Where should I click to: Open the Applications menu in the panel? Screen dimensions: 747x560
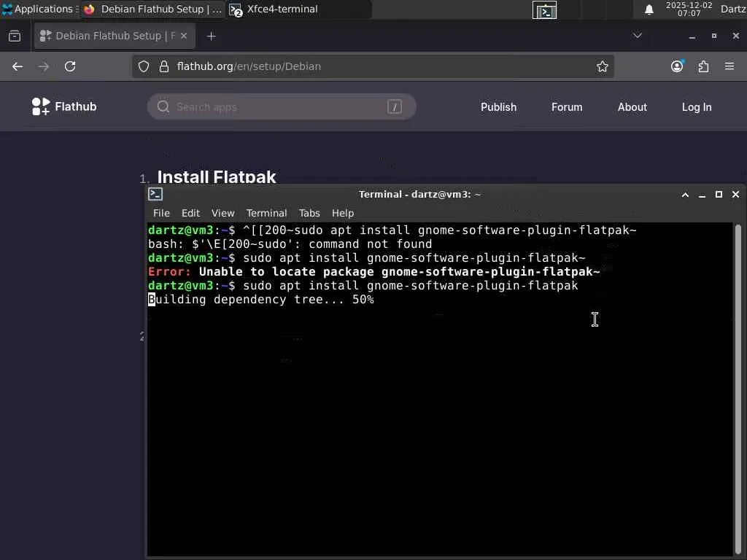pos(40,9)
